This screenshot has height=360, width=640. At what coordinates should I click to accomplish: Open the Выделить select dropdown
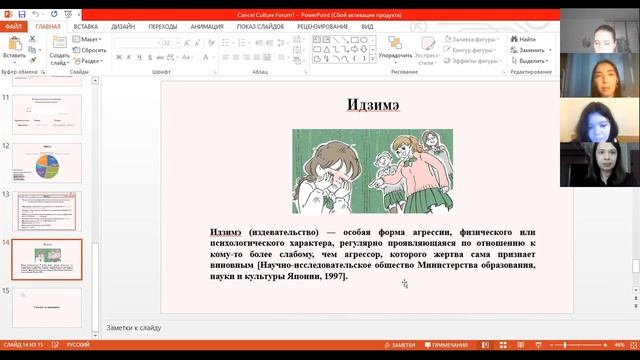pos(529,61)
